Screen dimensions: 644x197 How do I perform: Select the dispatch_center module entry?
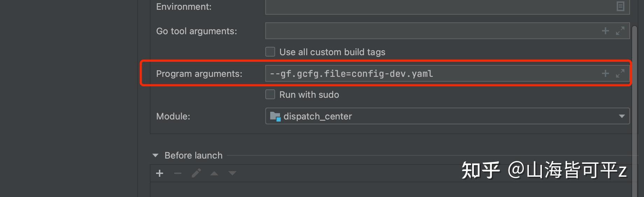pyautogui.click(x=317, y=116)
